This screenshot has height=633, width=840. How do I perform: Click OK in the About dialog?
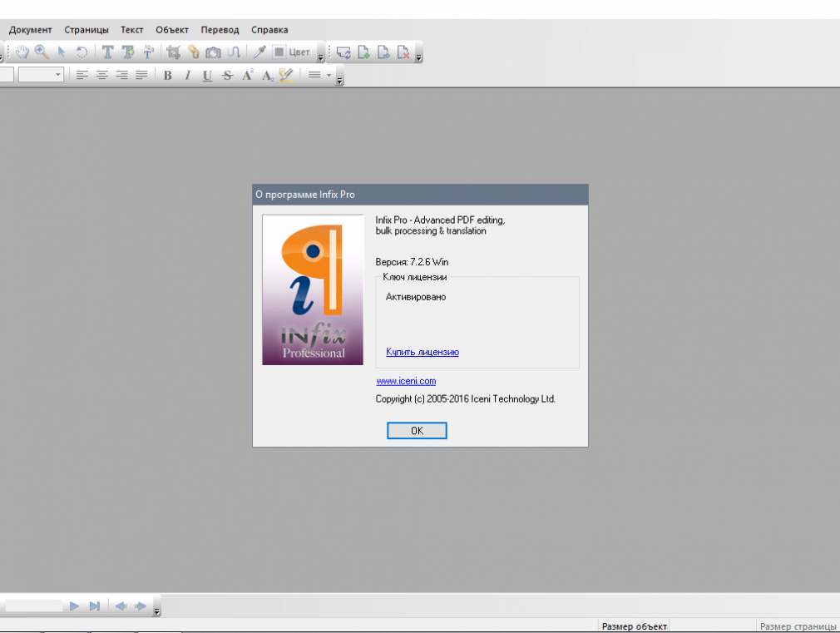[417, 430]
